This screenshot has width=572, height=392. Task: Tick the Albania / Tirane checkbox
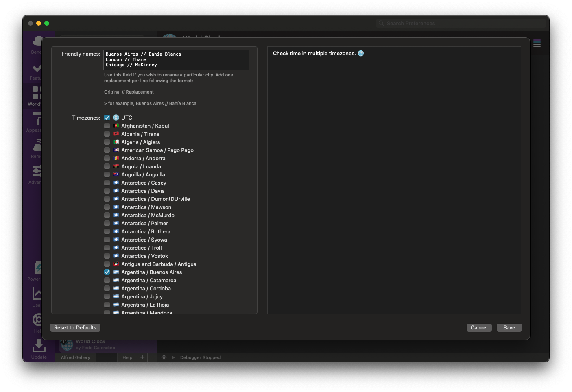tap(107, 134)
